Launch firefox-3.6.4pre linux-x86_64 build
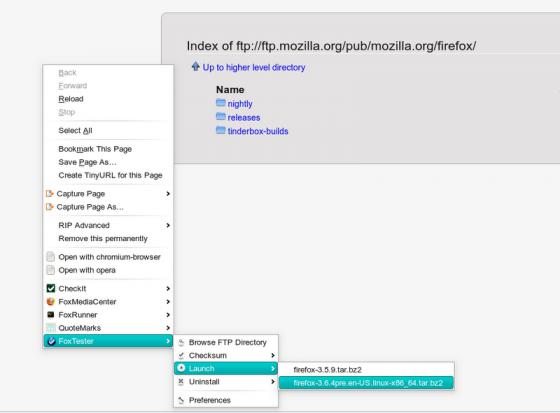 366,383
